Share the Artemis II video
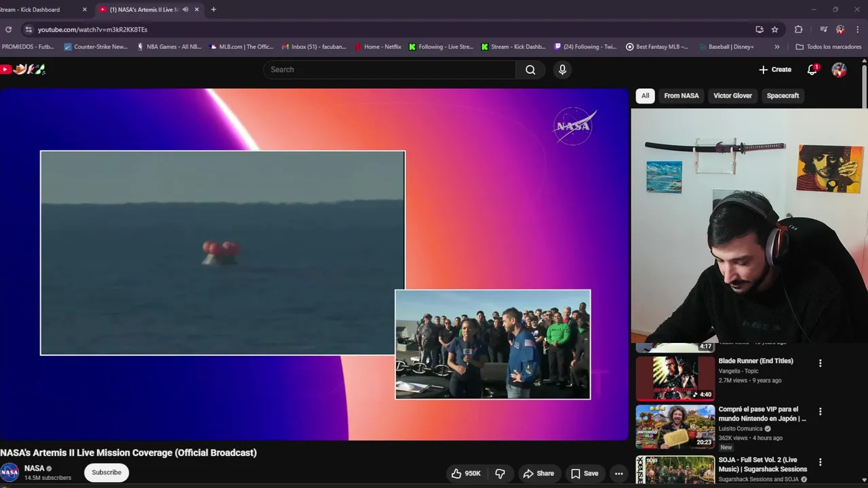The height and width of the screenshot is (488, 868). 538,474
